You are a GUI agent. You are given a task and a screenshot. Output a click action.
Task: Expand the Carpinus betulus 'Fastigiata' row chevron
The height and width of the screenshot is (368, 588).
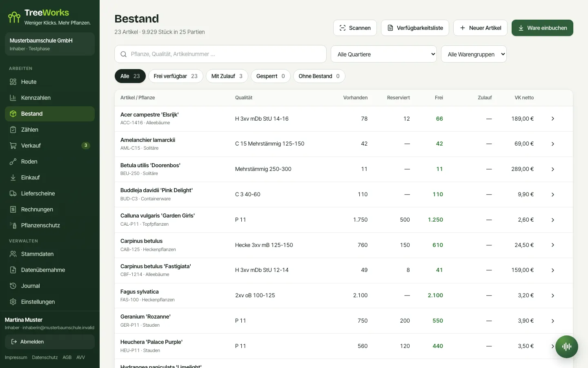pyautogui.click(x=553, y=270)
